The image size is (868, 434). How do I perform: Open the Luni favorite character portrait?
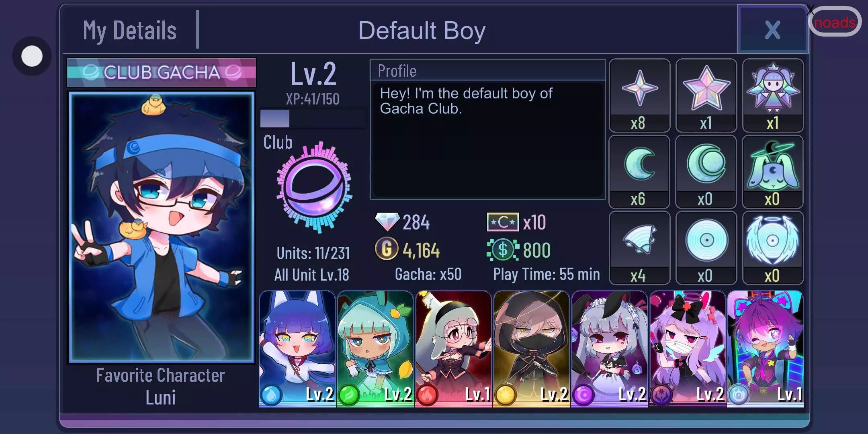click(161, 227)
